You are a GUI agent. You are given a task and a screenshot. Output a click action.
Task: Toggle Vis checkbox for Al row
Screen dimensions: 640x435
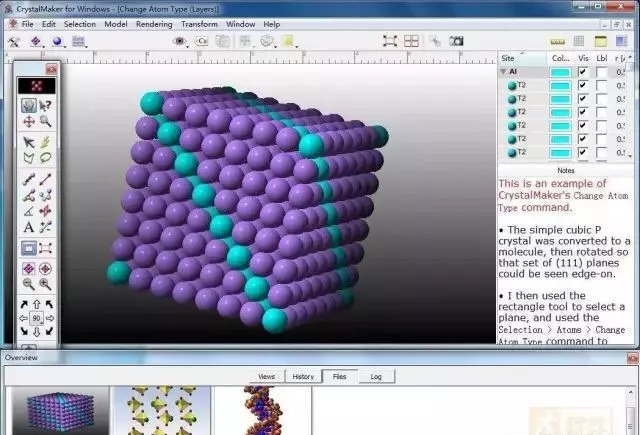(x=583, y=72)
